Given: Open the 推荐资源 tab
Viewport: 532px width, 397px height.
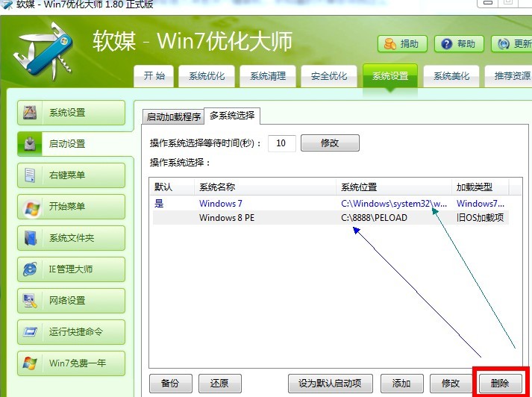Looking at the screenshot, I should click(508, 76).
